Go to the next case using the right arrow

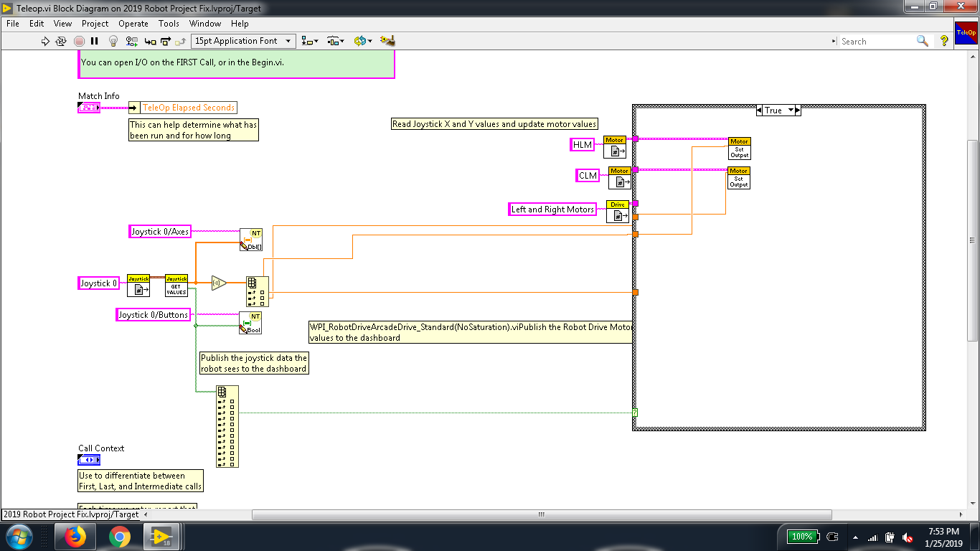(798, 110)
